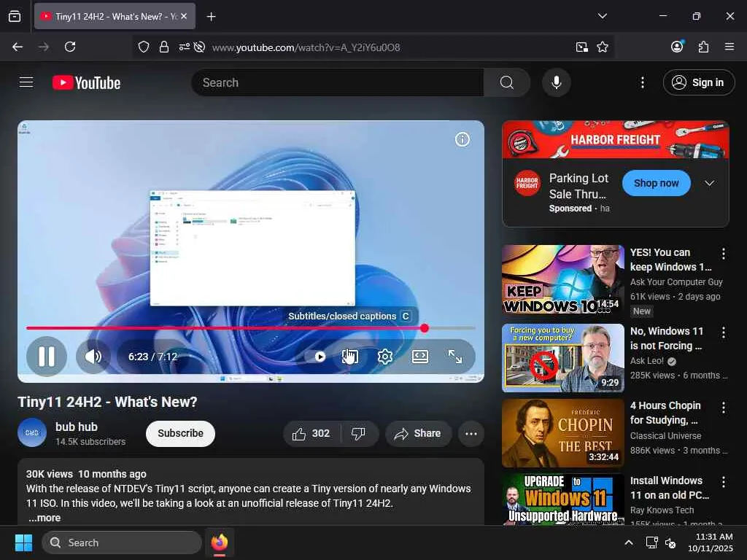Mute the video volume speaker icon

93,356
